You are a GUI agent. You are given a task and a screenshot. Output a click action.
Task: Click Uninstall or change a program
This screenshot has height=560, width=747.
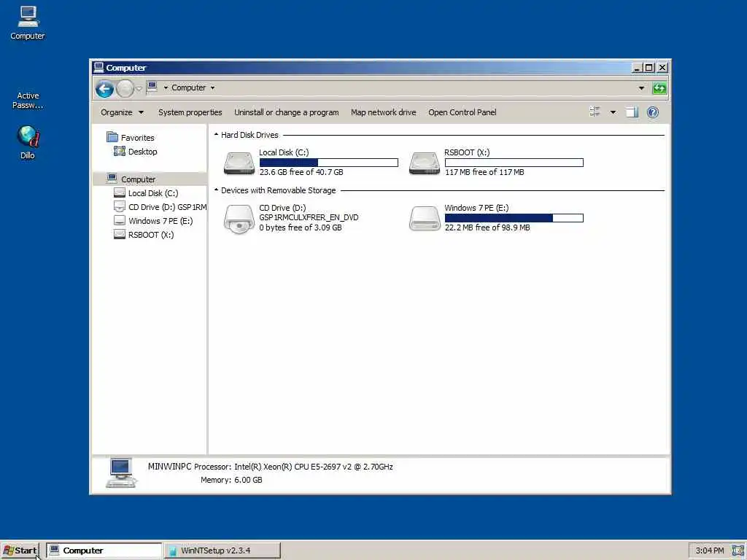(x=286, y=112)
